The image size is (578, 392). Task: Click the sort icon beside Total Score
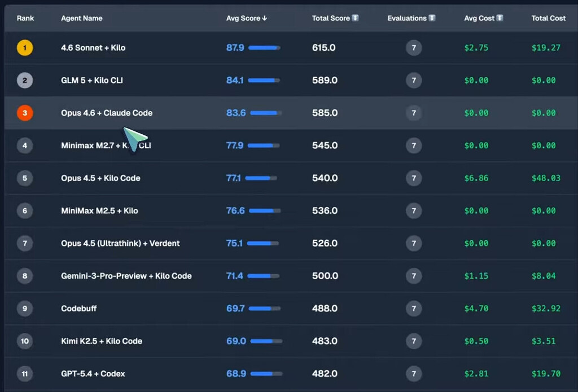pyautogui.click(x=356, y=18)
